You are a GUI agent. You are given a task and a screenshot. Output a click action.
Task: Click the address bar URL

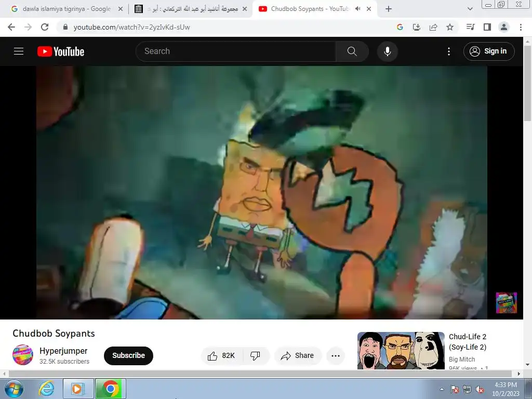coord(131,27)
